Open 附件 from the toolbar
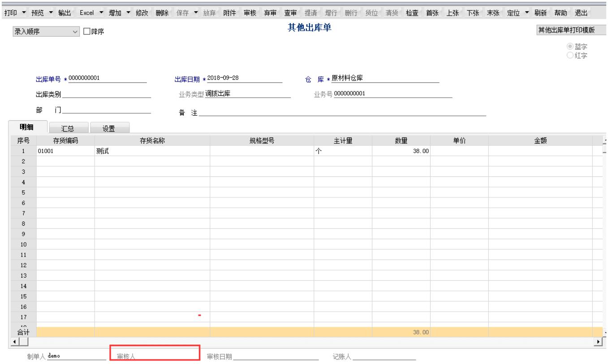This screenshot has height=364, width=608. [230, 13]
